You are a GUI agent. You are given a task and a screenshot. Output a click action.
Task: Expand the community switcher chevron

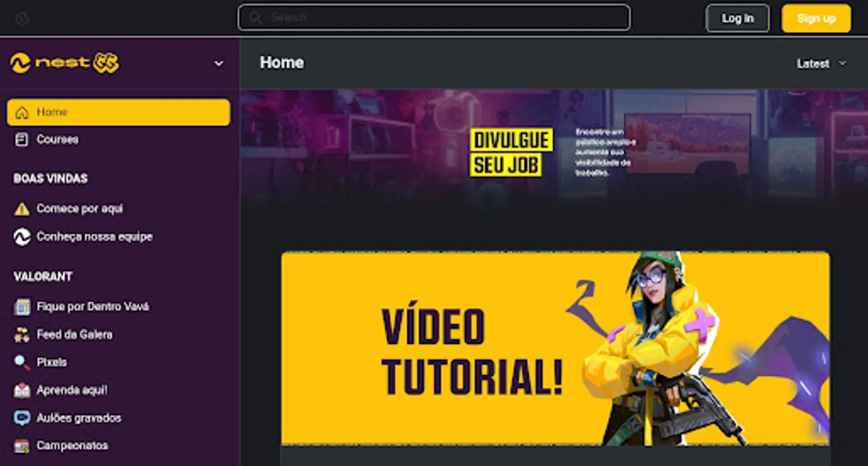click(219, 64)
